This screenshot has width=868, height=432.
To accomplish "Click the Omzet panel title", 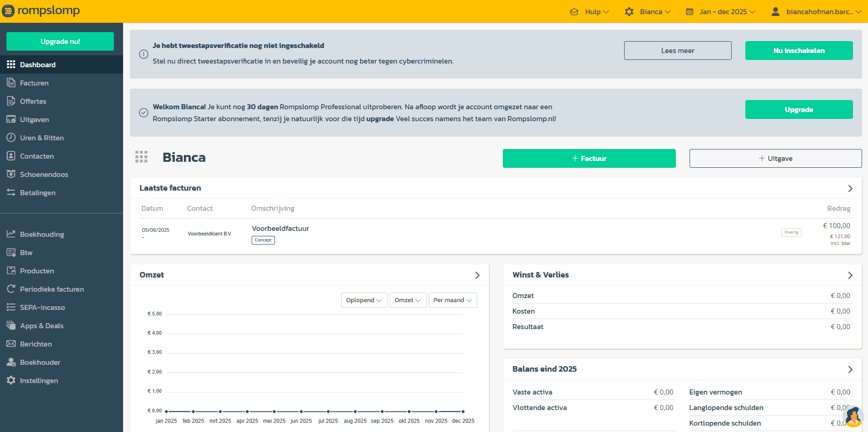I will 151,275.
